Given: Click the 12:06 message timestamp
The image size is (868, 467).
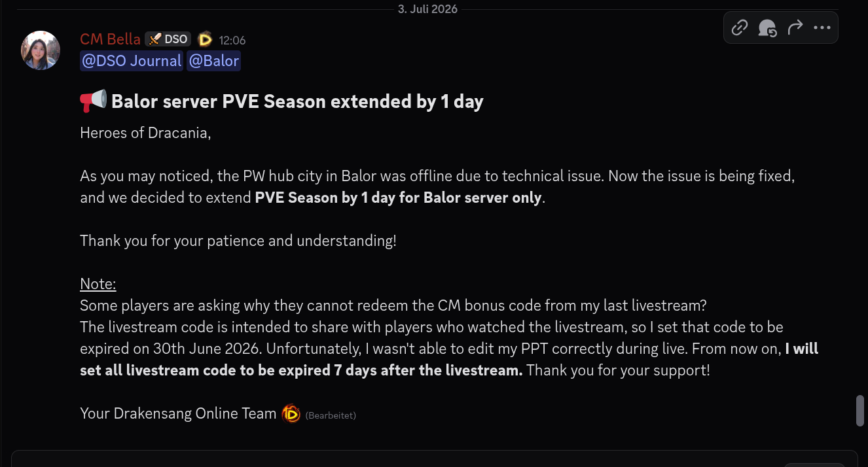Looking at the screenshot, I should point(232,41).
